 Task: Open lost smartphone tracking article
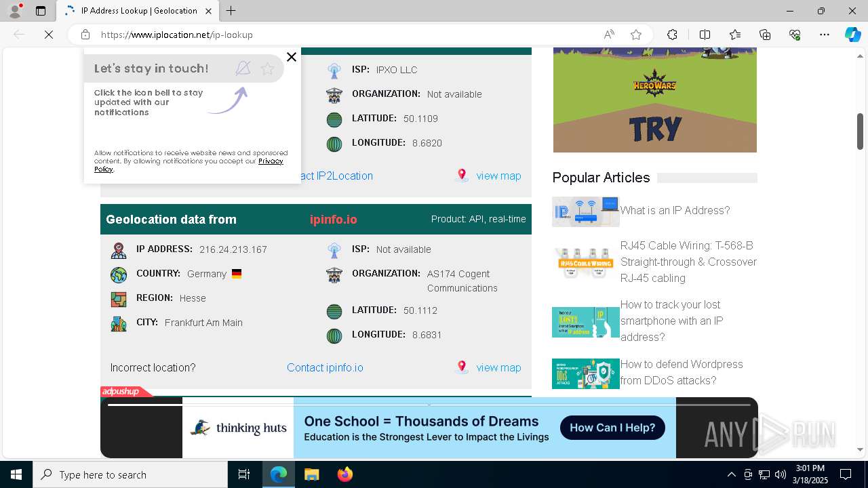672,321
